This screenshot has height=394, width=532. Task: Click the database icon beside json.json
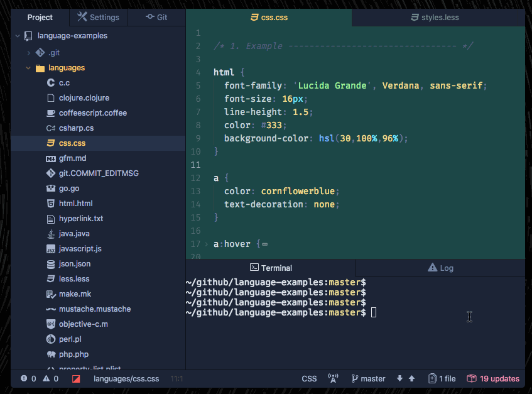[51, 265]
